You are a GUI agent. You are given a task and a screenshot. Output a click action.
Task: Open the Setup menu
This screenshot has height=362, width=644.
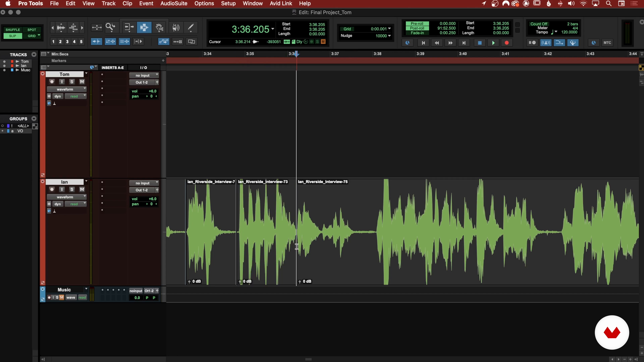228,4
